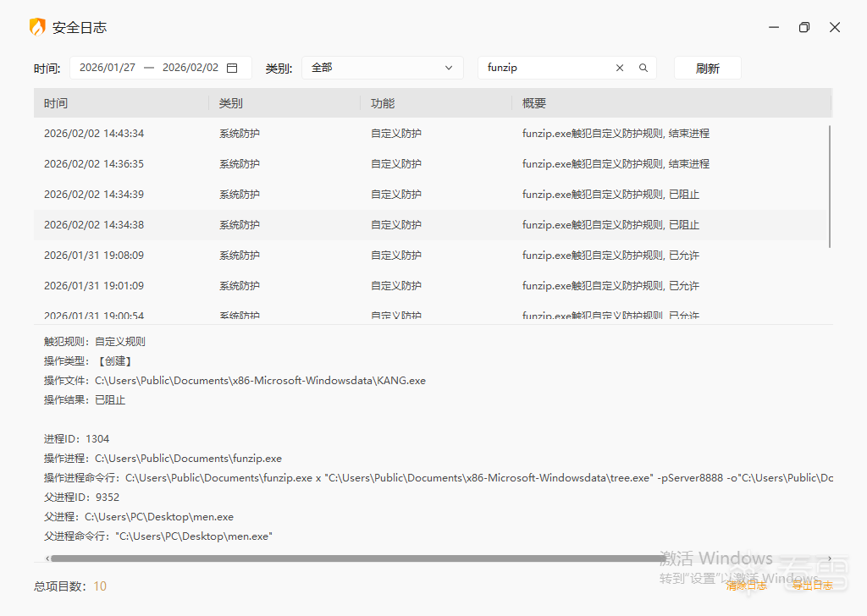
Task: Select log row 2026/01/31 19:01:09
Action: pos(430,286)
